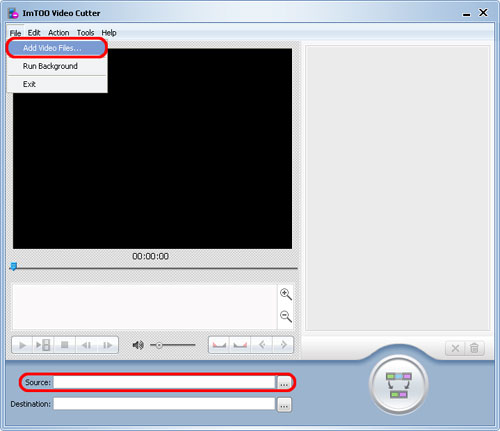Click the seek bar playhead marker

pos(13,266)
